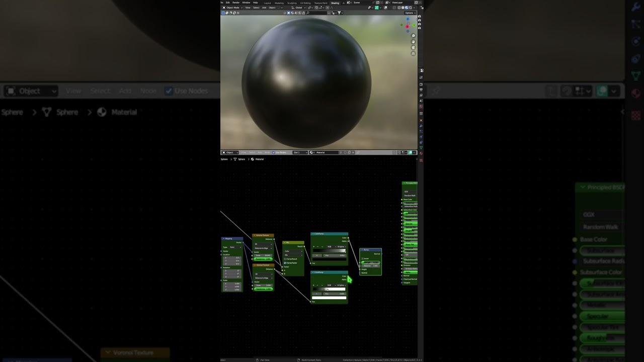Unlink material with the X icon

click(353, 152)
